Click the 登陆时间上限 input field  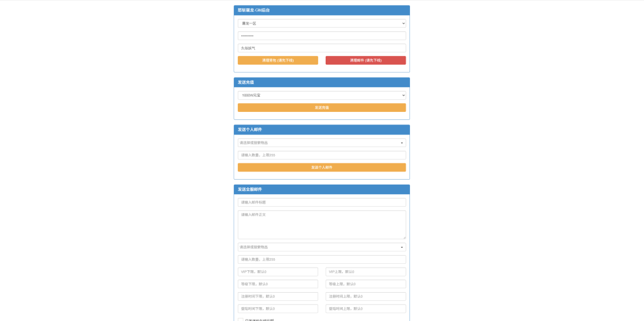[365, 308]
